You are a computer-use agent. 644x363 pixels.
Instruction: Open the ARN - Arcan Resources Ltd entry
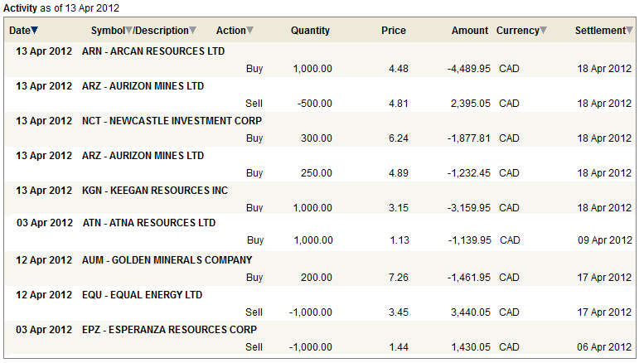tap(153, 51)
